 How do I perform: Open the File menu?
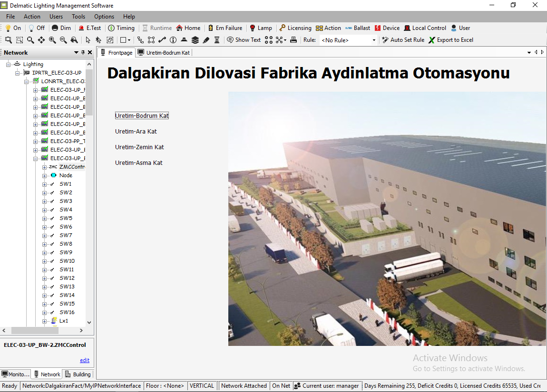point(10,16)
